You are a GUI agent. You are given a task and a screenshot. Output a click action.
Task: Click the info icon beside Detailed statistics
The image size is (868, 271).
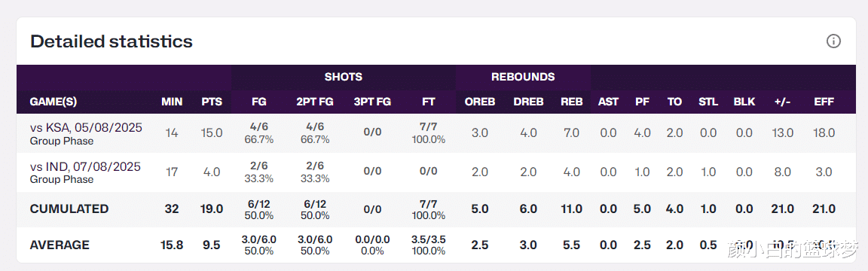coord(833,41)
